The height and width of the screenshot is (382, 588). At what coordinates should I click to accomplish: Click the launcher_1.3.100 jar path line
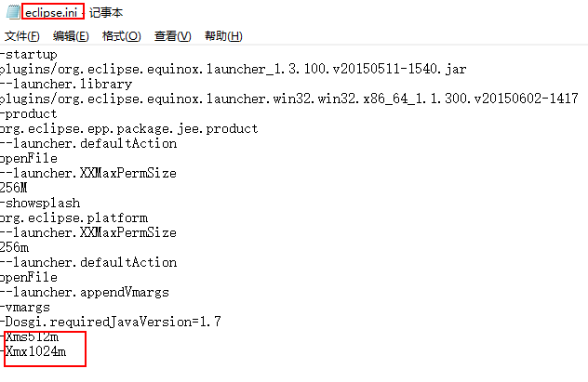click(233, 70)
